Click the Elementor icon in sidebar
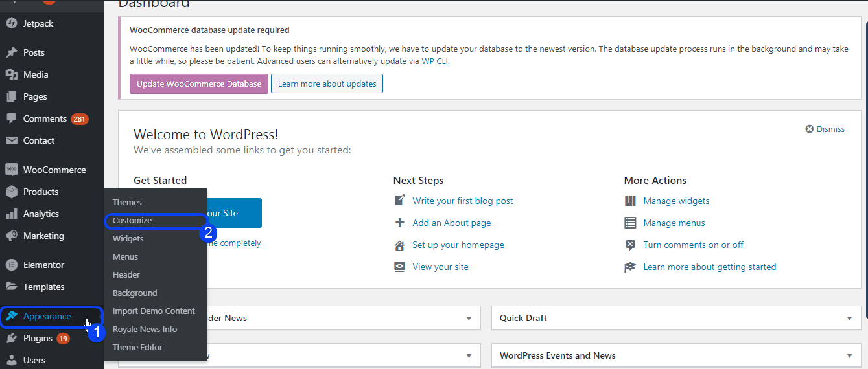Viewport: 868px width, 369px height. pos(11,265)
